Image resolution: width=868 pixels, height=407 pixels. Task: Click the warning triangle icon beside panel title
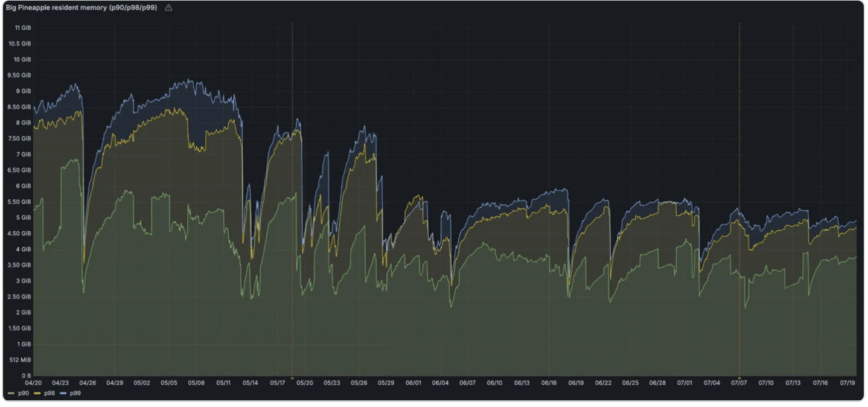pyautogui.click(x=168, y=8)
